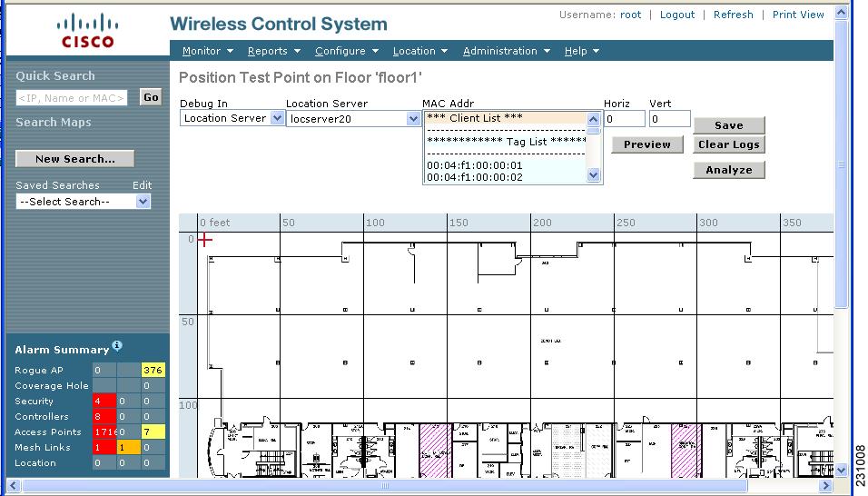Screen dimensions: 868x496
Task: Click the Go quick search button
Action: [x=151, y=97]
